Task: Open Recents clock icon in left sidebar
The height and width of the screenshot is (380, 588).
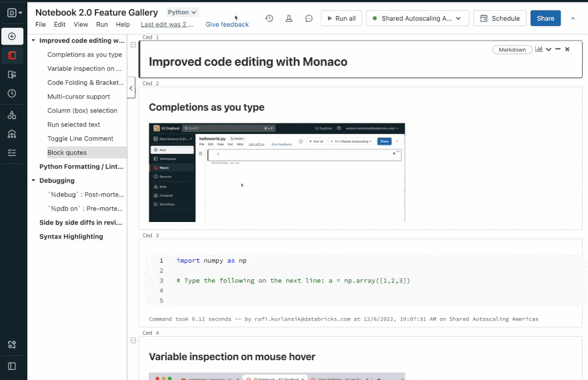Action: click(x=12, y=94)
